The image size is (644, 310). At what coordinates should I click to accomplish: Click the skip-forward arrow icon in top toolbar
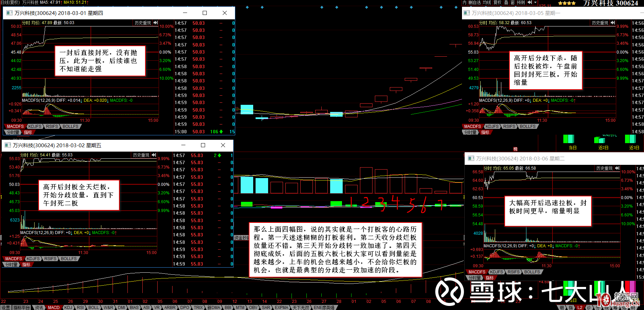click(x=530, y=2)
